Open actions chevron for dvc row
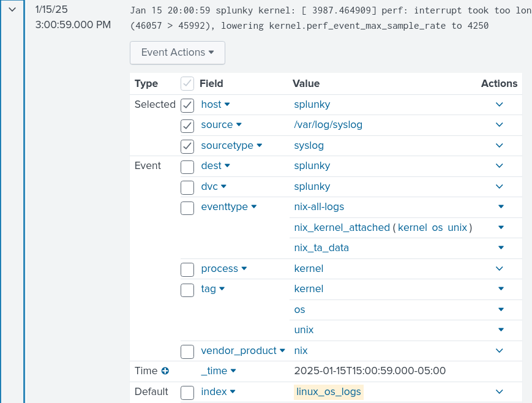This screenshot has width=532, height=403. tap(500, 187)
